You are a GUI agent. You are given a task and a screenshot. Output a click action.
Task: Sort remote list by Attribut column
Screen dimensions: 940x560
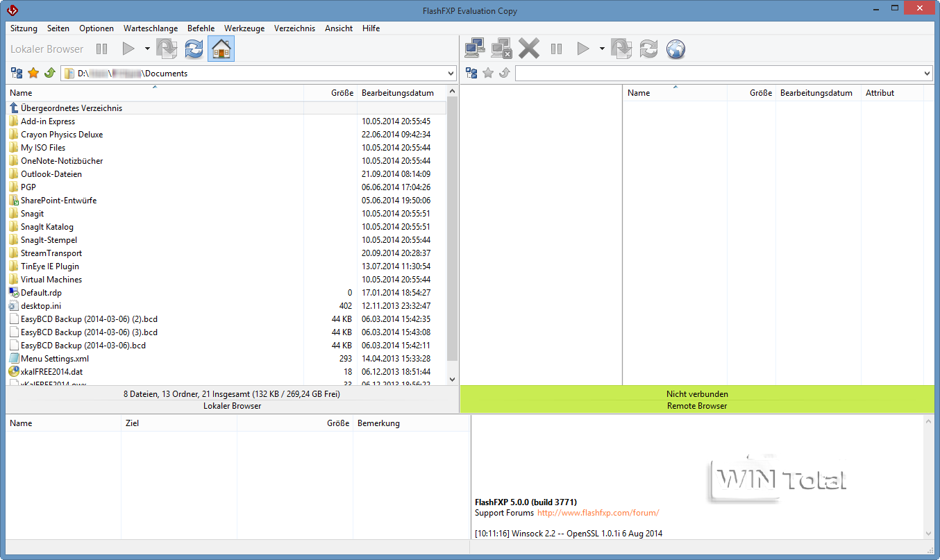click(x=892, y=93)
